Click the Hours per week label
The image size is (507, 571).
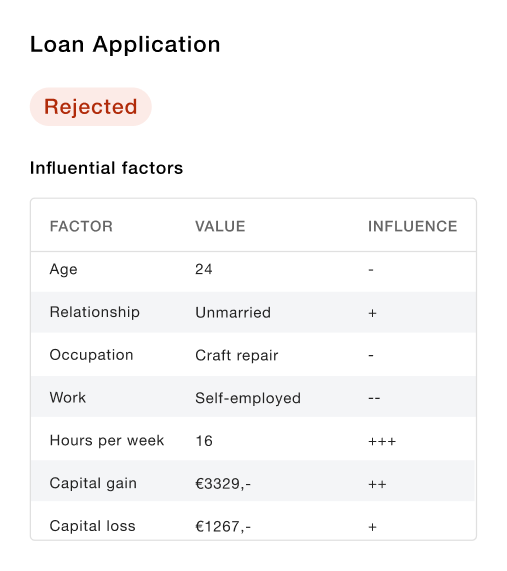(x=107, y=441)
